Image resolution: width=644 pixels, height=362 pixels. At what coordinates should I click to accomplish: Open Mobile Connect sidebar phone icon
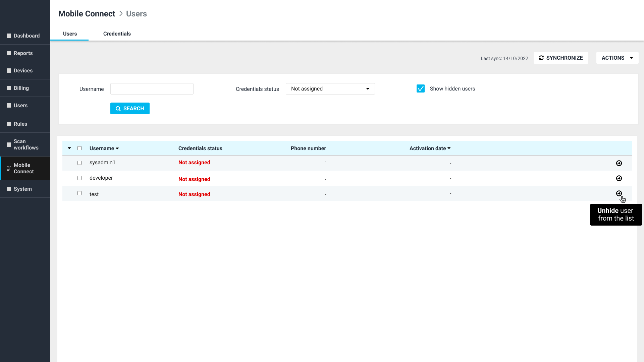pyautogui.click(x=9, y=168)
